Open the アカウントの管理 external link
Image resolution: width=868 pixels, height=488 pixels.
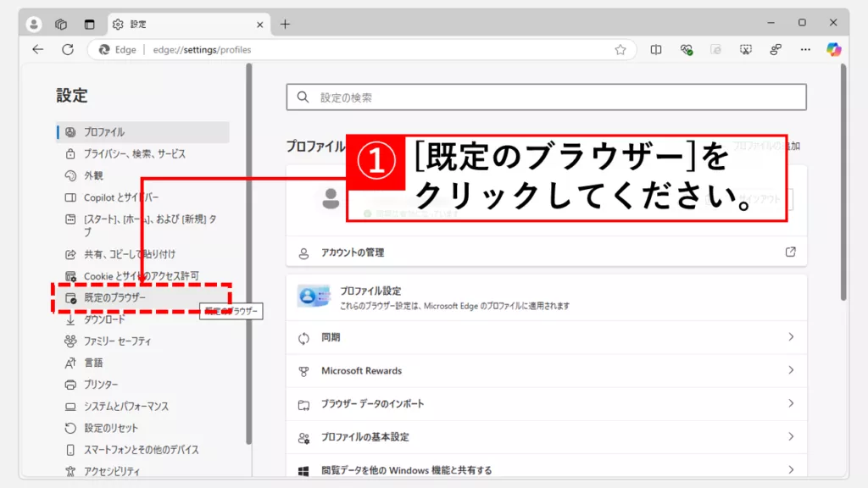pos(790,252)
